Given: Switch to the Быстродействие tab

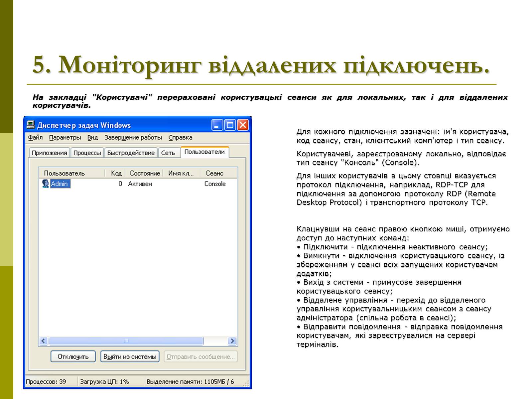Looking at the screenshot, I should 131,153.
